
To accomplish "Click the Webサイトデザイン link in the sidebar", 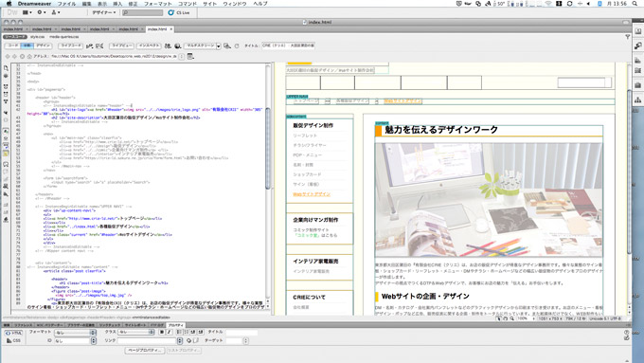I will click(x=312, y=194).
